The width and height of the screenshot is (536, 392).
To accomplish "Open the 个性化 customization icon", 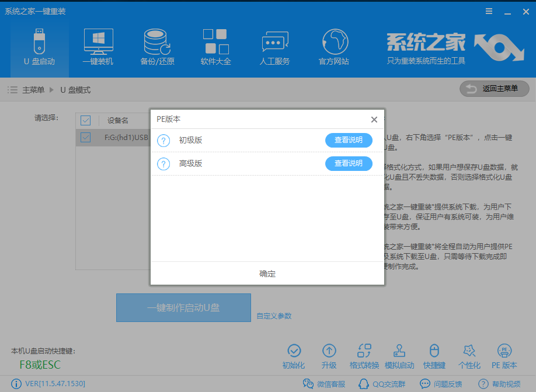I will 469,355.
